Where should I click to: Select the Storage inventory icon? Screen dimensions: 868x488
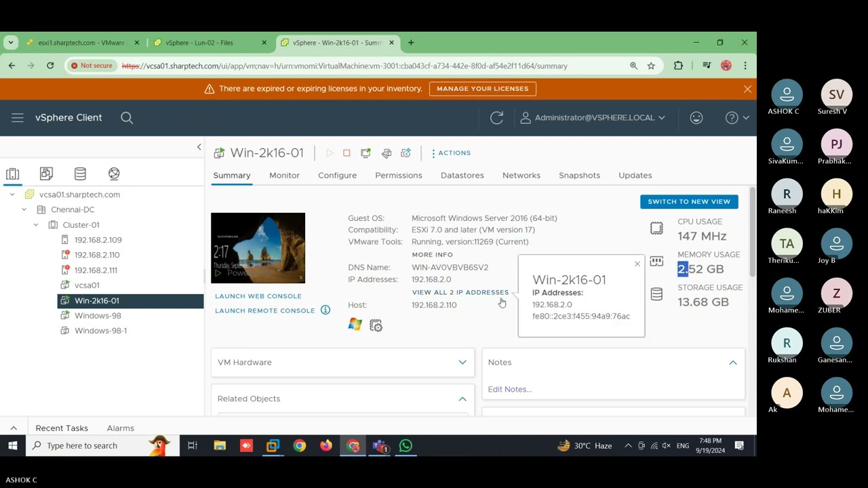pos(80,174)
